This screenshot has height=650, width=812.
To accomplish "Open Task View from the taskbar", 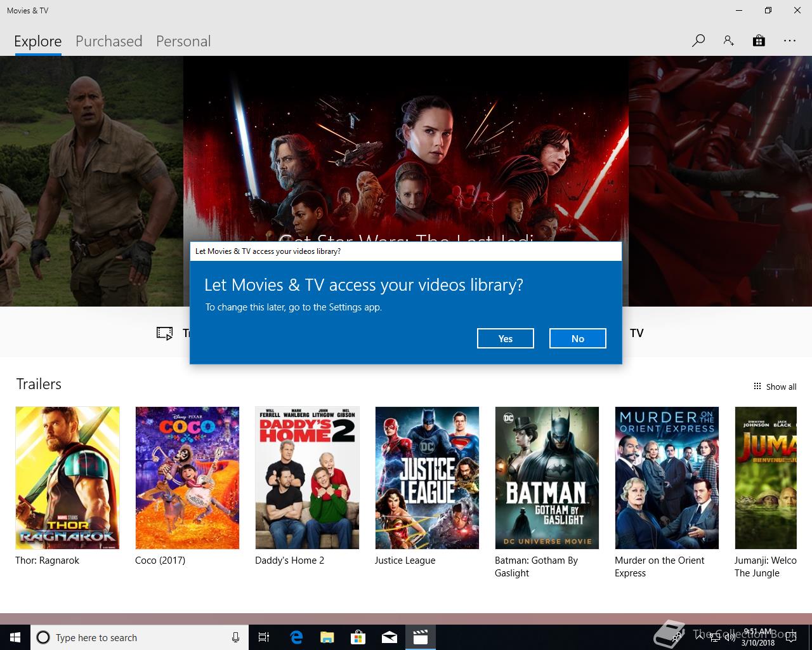I will click(264, 637).
